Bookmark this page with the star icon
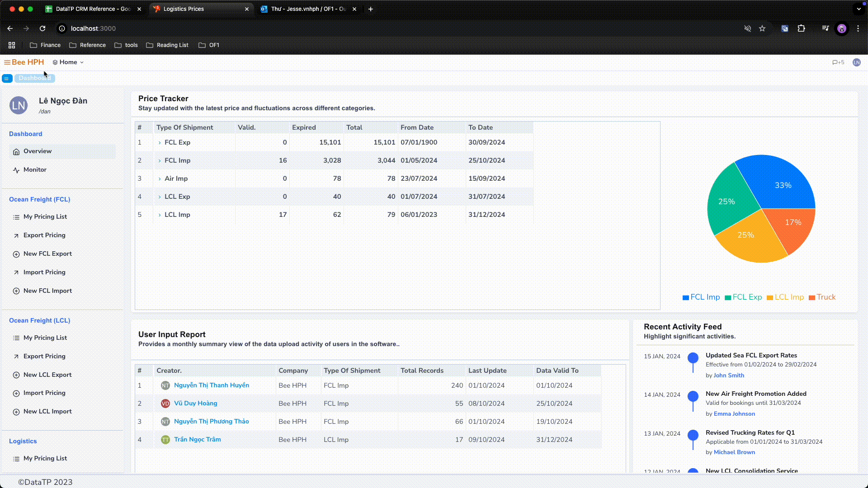Viewport: 868px width, 488px height. pos(762,28)
